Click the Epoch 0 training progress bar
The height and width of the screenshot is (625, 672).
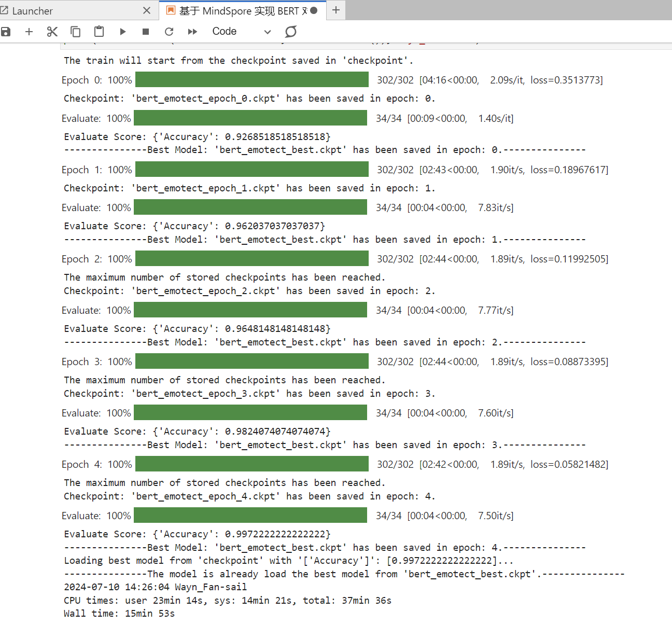(x=251, y=79)
